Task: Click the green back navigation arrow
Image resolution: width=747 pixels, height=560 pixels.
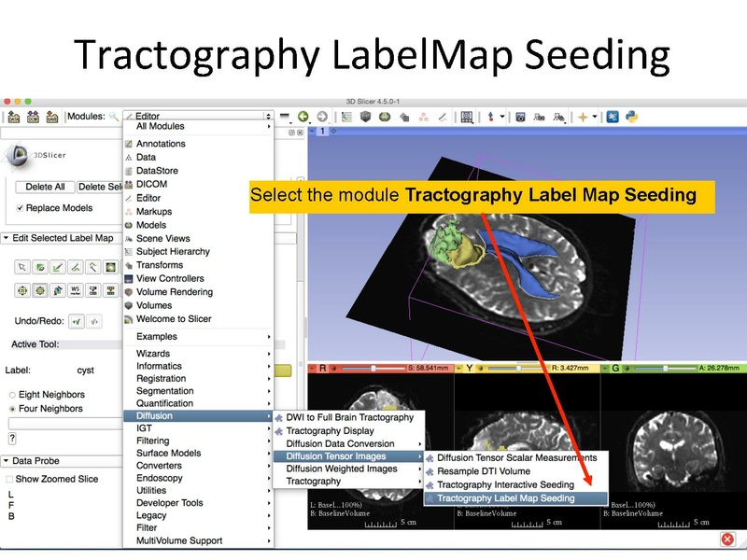Action: tap(303, 115)
